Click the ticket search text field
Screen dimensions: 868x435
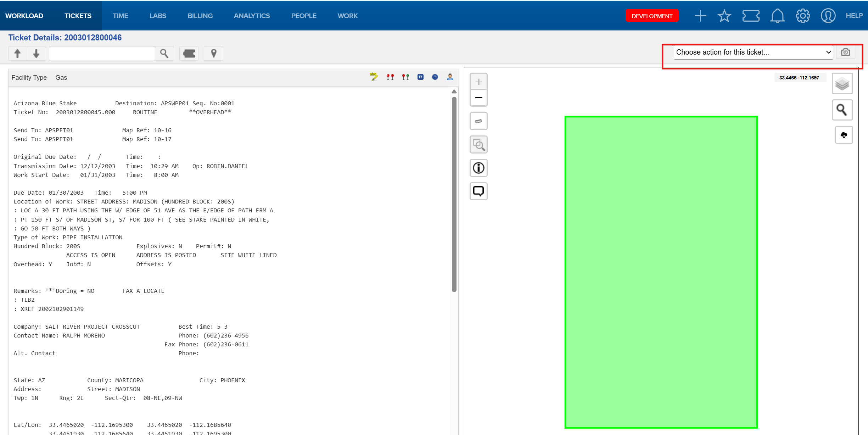tap(102, 53)
